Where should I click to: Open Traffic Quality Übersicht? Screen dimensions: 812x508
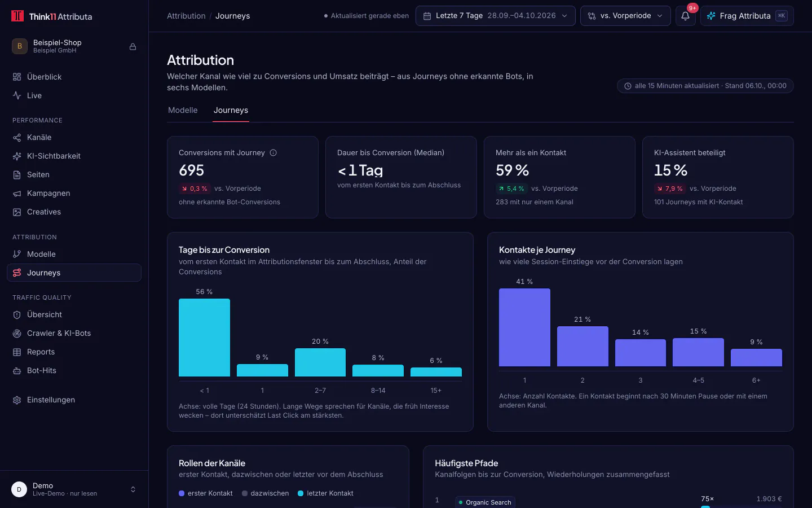coord(74,314)
